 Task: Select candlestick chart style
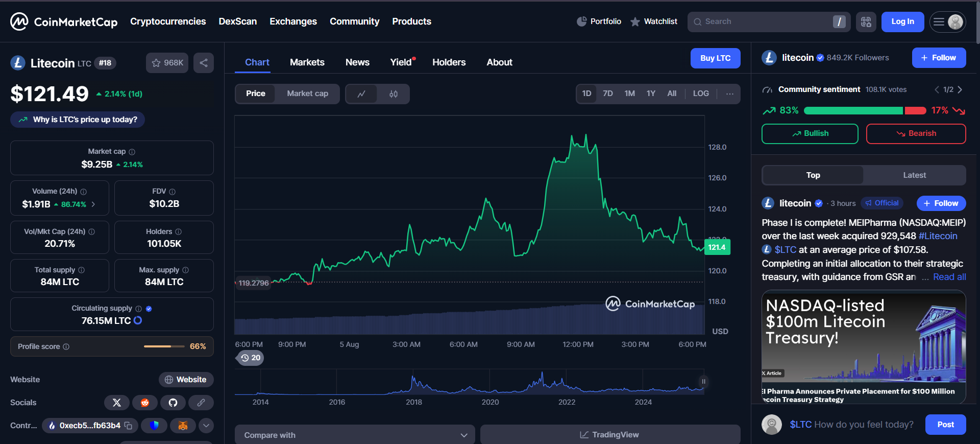click(394, 94)
